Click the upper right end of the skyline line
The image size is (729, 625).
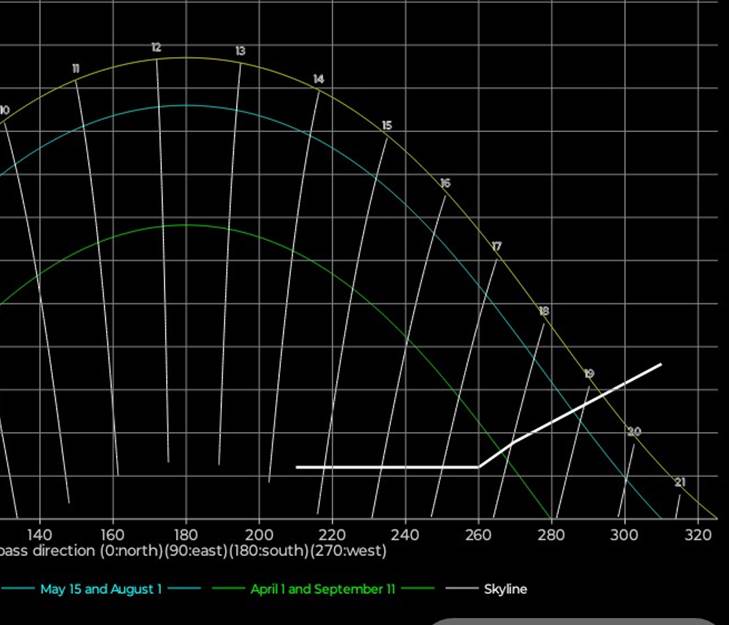coord(659,365)
